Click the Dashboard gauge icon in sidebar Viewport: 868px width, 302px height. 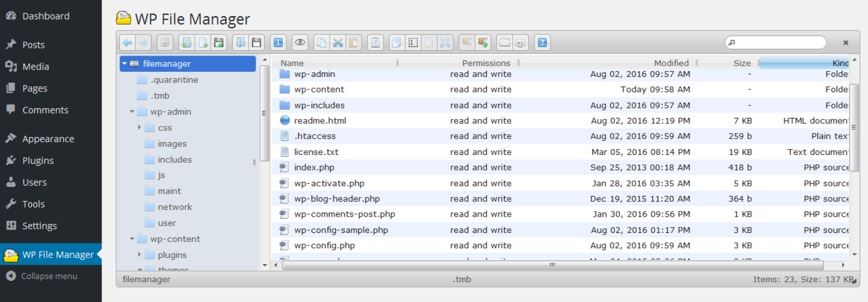pos(11,16)
